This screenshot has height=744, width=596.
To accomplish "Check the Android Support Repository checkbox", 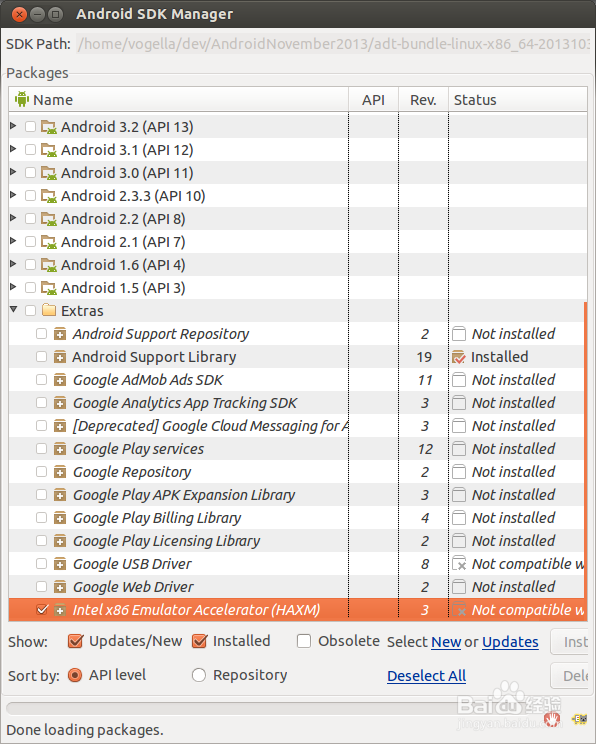I will pos(42,334).
